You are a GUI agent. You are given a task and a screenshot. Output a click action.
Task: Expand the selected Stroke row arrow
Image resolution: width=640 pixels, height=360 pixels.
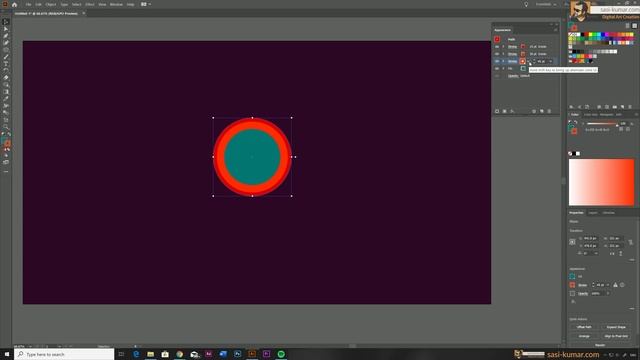(503, 61)
